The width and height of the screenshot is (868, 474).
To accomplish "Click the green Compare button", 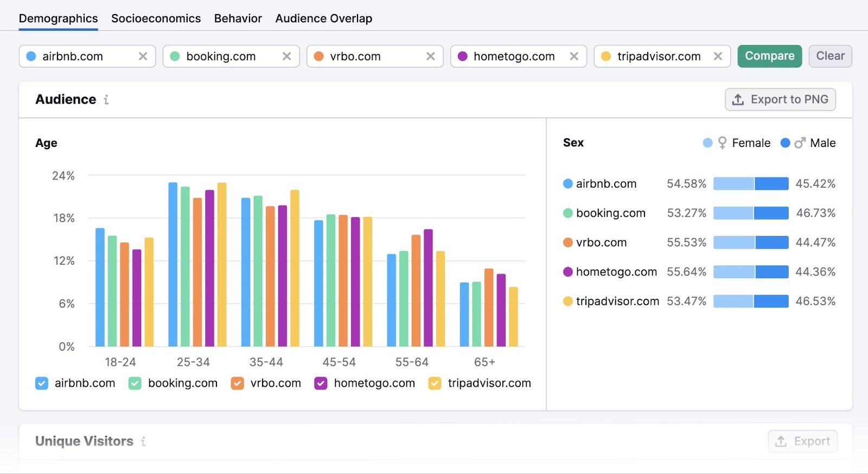I will click(769, 56).
